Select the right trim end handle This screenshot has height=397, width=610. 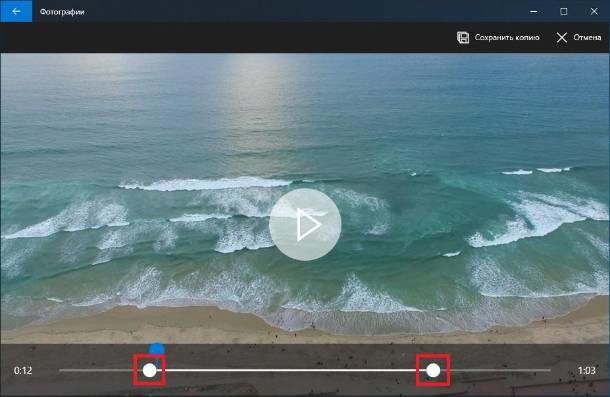click(x=433, y=371)
